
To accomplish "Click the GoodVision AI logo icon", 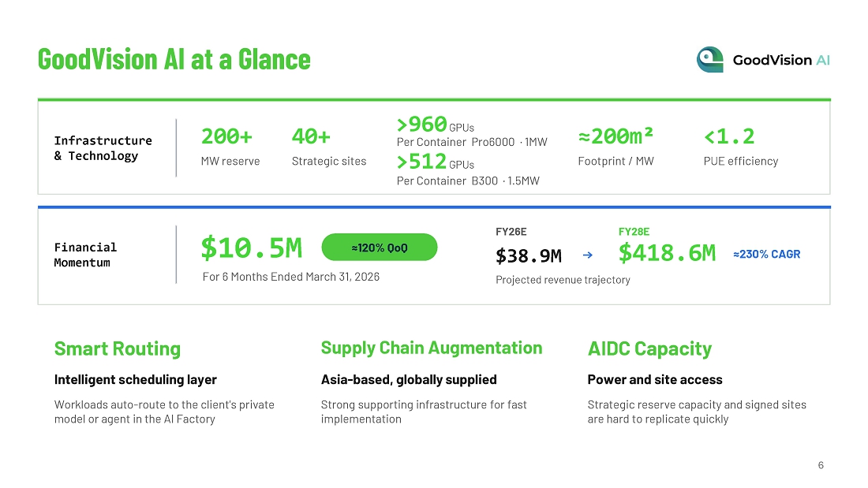I will (x=709, y=59).
